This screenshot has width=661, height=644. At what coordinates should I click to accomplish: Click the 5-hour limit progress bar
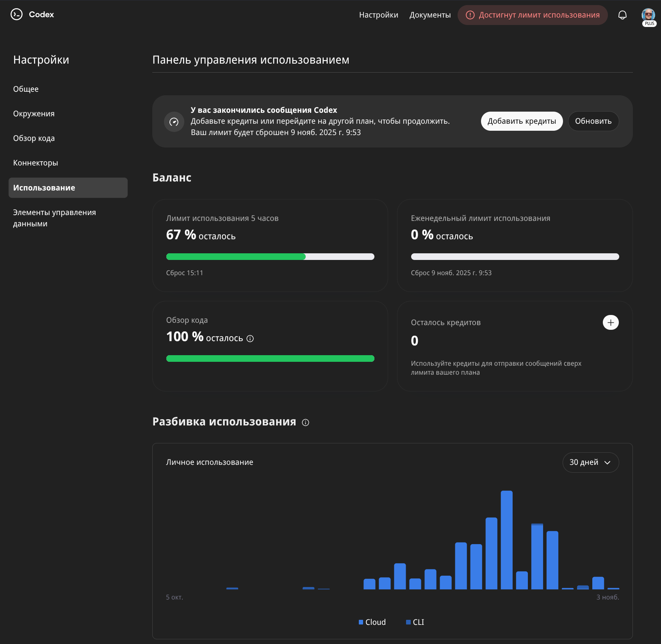(270, 257)
